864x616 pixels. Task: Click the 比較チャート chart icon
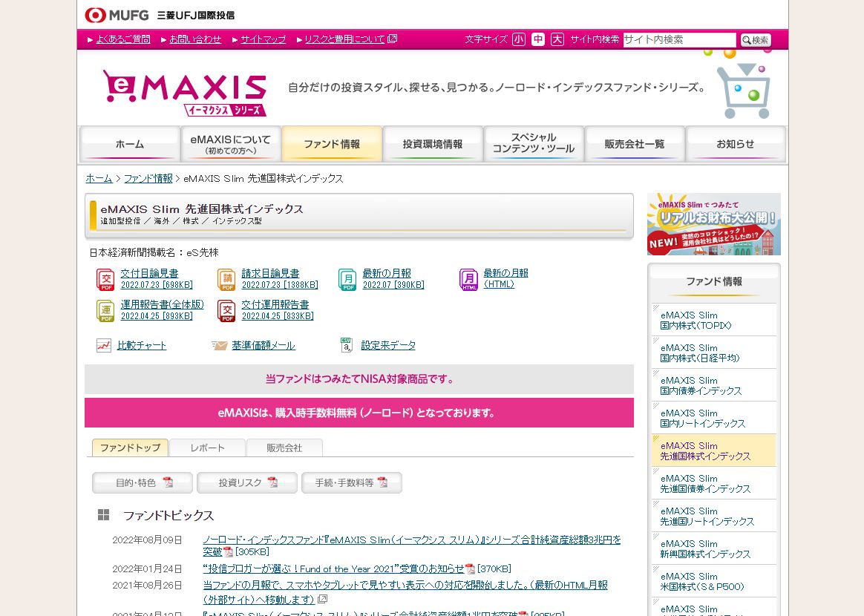click(104, 345)
